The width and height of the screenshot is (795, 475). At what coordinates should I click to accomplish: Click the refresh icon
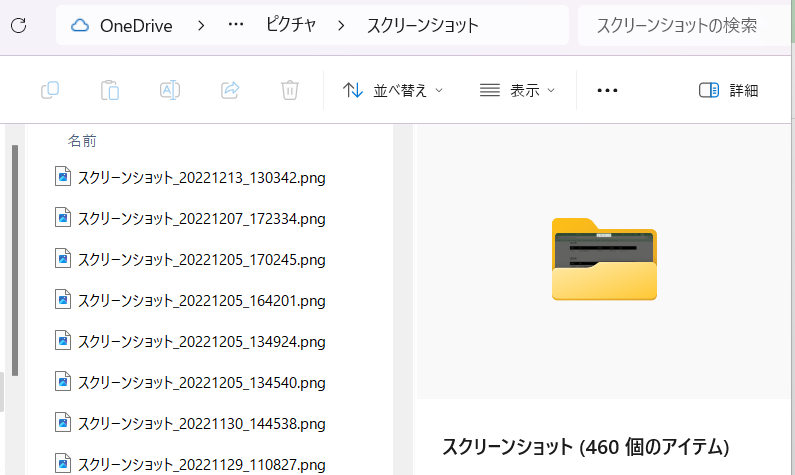click(x=19, y=25)
